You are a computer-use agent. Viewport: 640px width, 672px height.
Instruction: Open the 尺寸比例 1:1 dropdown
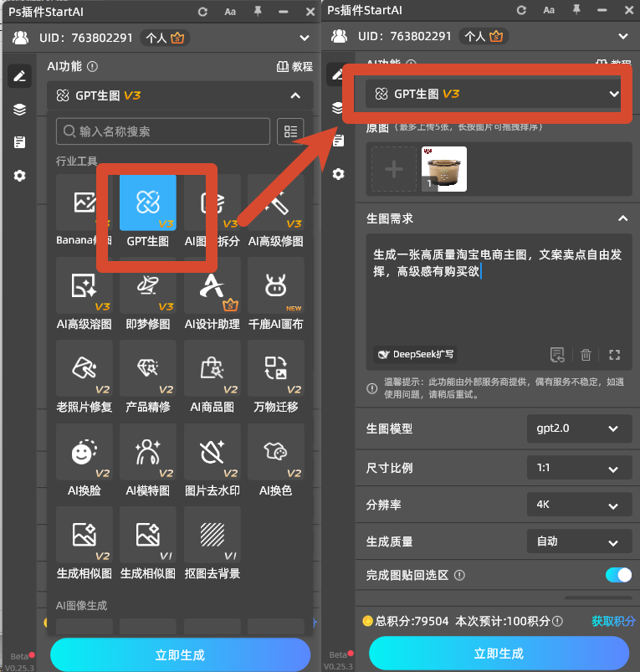(x=579, y=468)
